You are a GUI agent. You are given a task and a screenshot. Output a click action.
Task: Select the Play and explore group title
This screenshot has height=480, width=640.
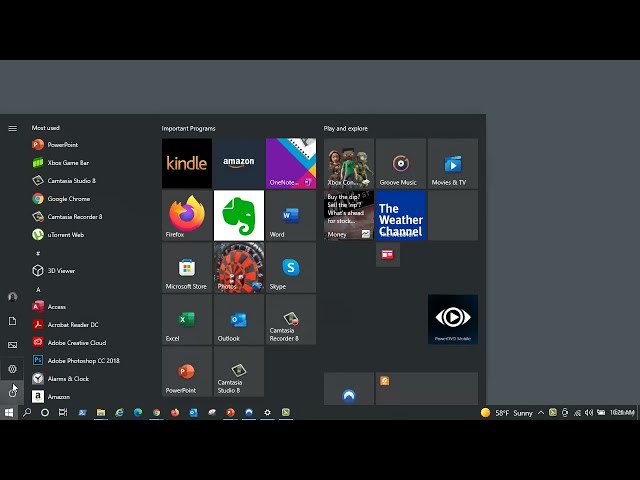click(x=346, y=128)
